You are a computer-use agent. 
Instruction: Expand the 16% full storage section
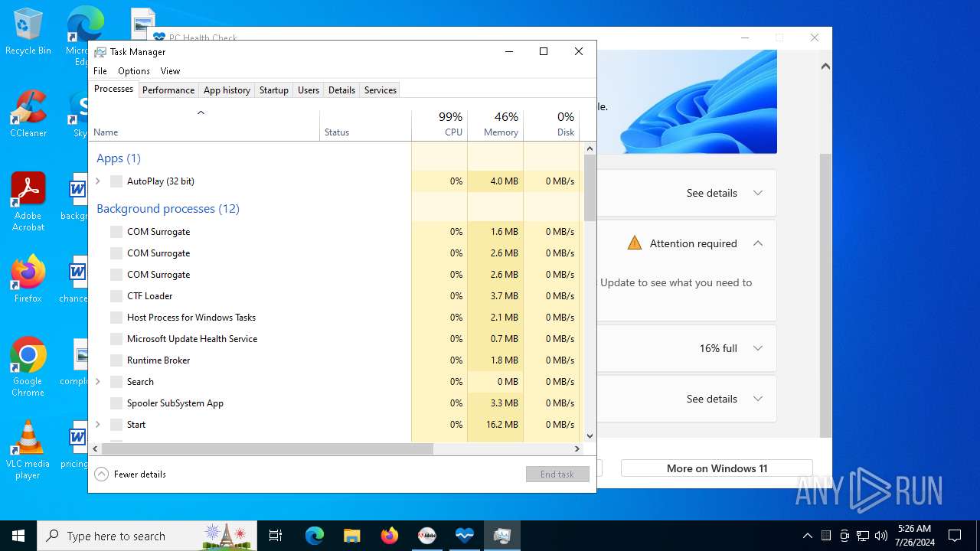pos(758,348)
